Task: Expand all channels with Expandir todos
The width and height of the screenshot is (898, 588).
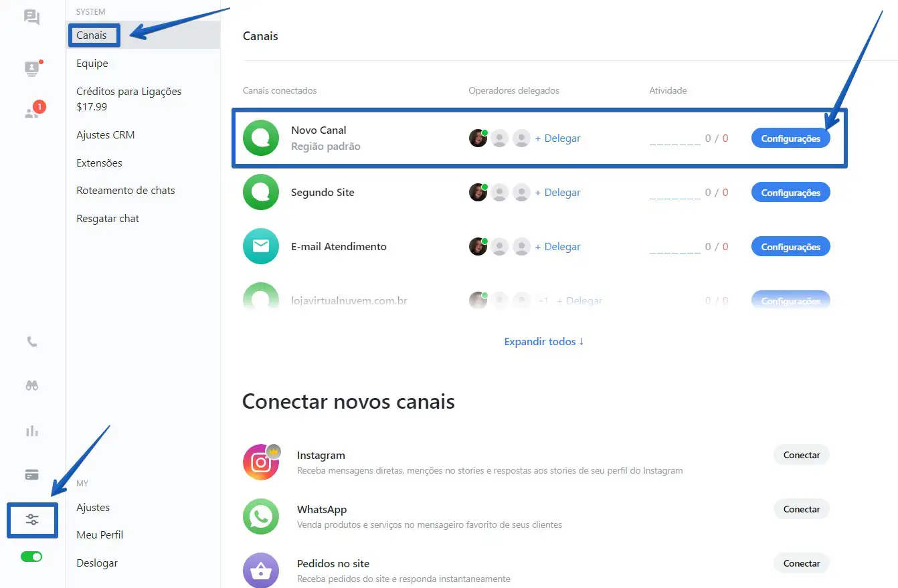Action: (543, 341)
